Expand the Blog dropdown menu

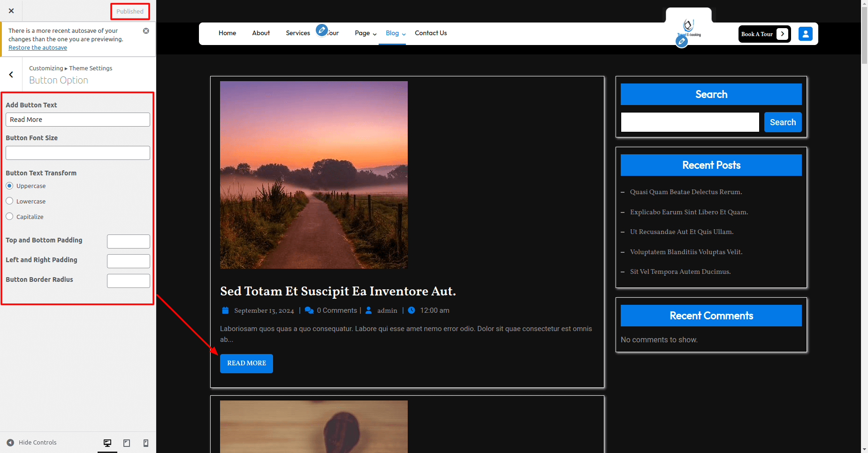(396, 33)
